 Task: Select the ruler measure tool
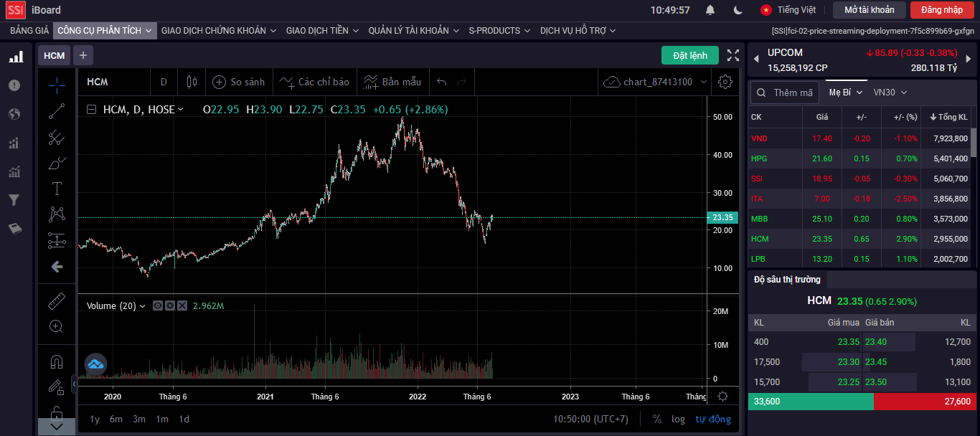click(x=57, y=300)
